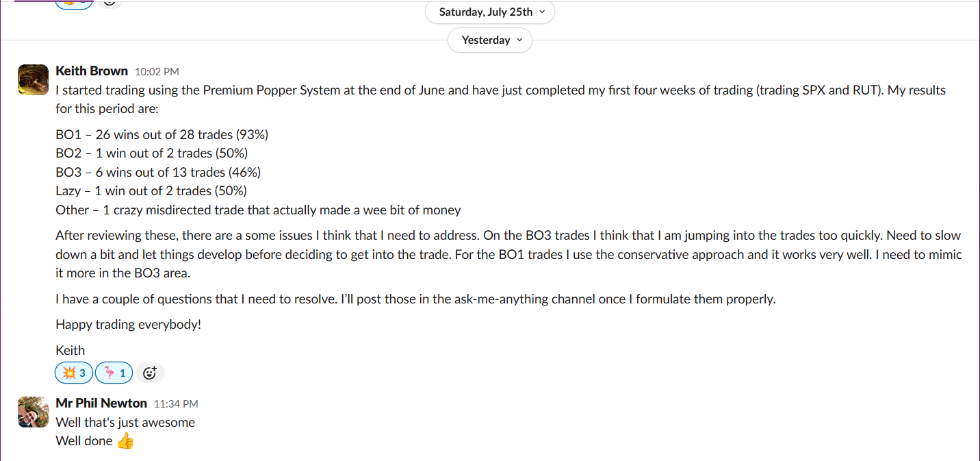Viewport: 980px width, 461px height.
Task: Add a reaction to Keith Brown's message
Action: 151,373
